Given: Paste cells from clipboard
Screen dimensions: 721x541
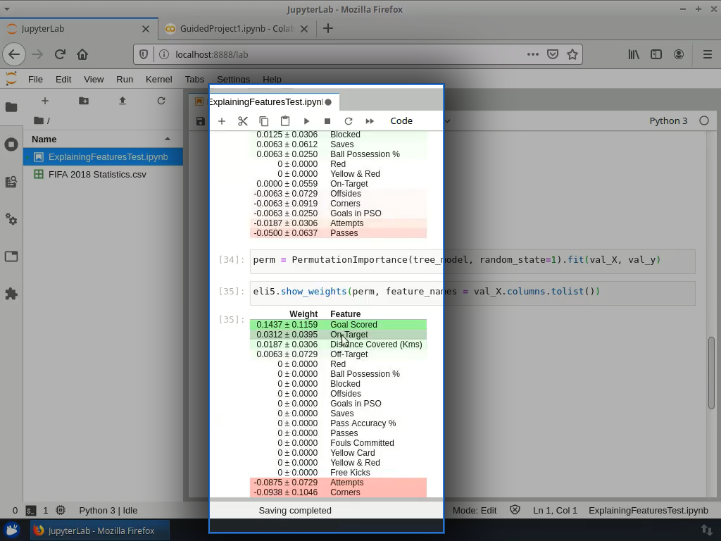Looking at the screenshot, I should 285,121.
